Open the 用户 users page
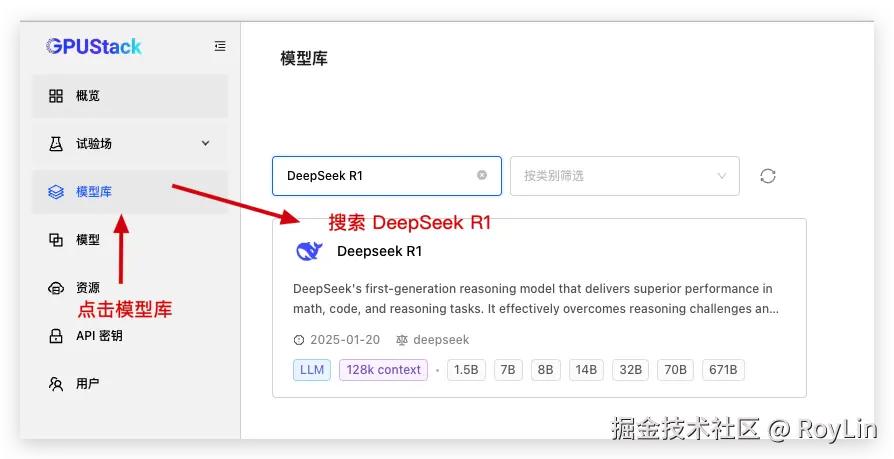The width and height of the screenshot is (894, 459). click(130, 384)
